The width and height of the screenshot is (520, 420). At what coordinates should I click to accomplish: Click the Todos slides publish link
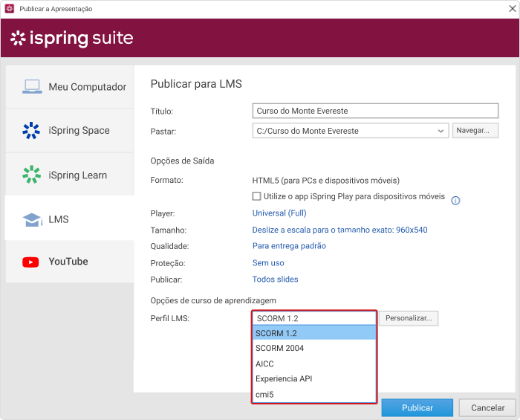click(x=276, y=280)
